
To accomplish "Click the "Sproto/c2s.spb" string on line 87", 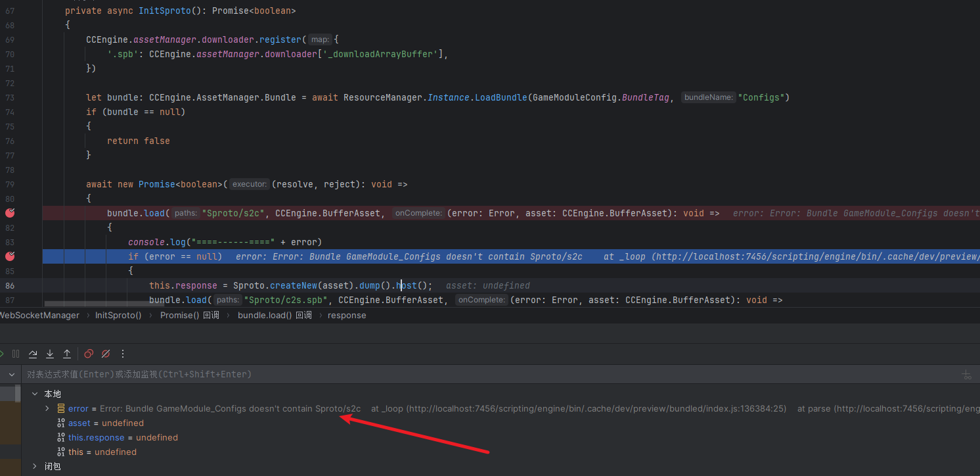I will [x=286, y=300].
